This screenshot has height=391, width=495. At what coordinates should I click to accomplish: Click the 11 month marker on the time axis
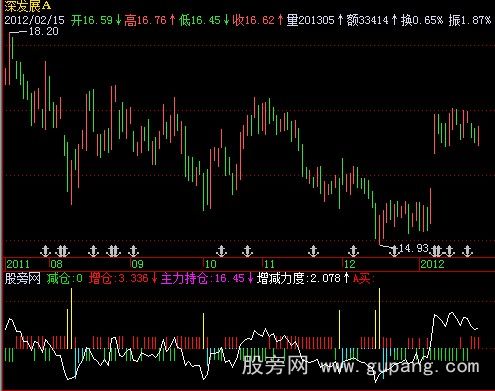269,264
